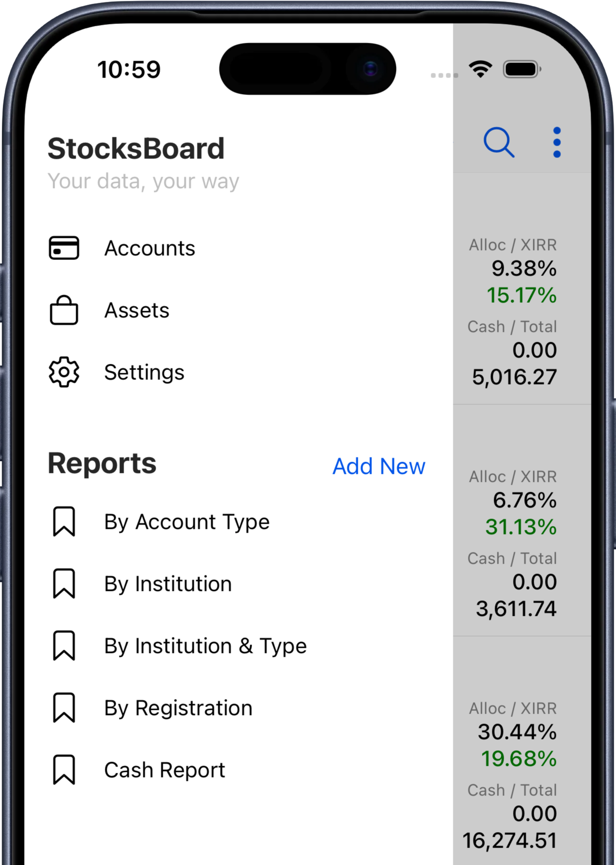
Task: Tap the Accounts credit card icon
Action: click(x=64, y=248)
